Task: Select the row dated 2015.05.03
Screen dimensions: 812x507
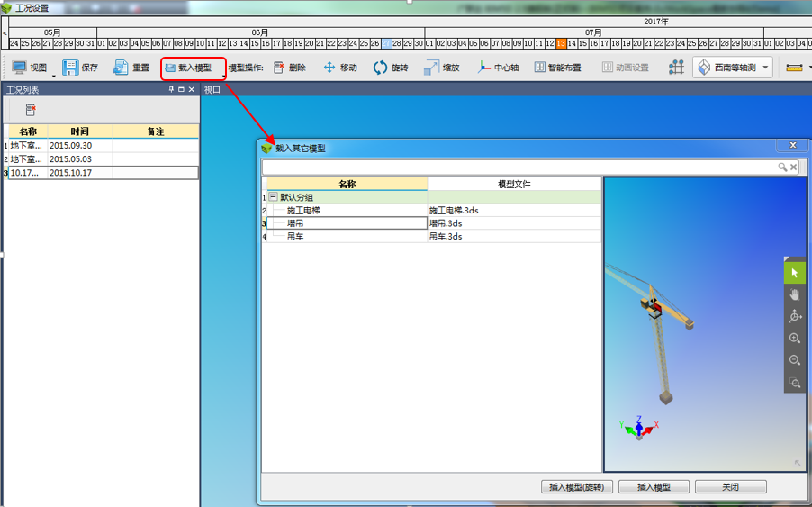Action: pyautogui.click(x=103, y=159)
